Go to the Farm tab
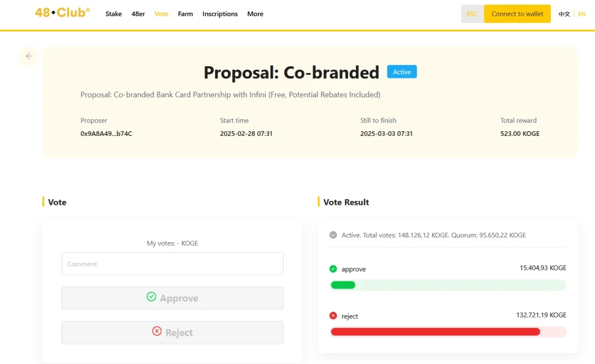595x364 pixels. [x=185, y=14]
